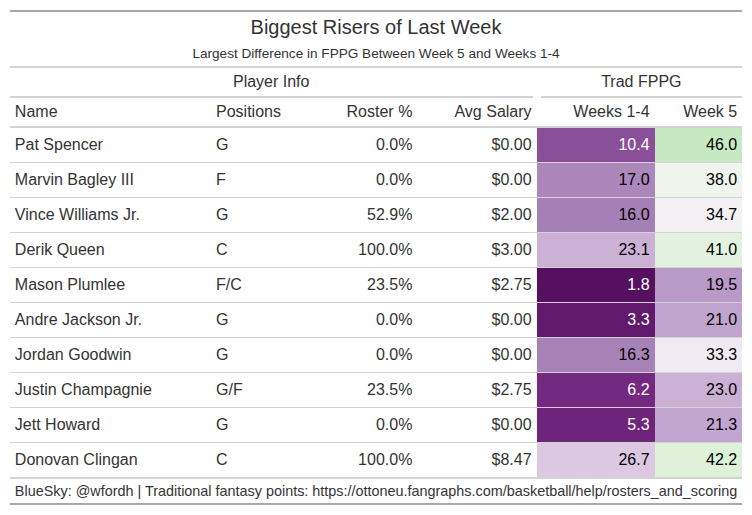Select Pat Spencer's name
This screenshot has width=752, height=515.
(59, 145)
